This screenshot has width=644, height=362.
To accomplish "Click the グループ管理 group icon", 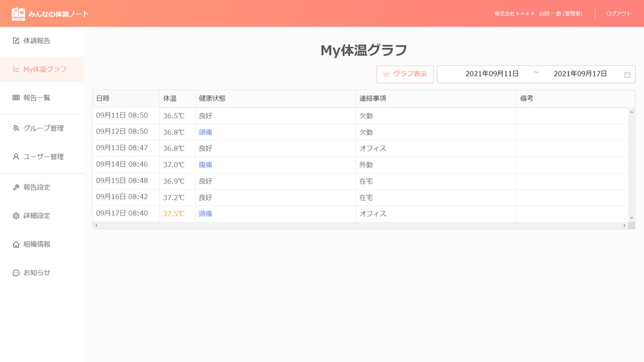I will (16, 128).
